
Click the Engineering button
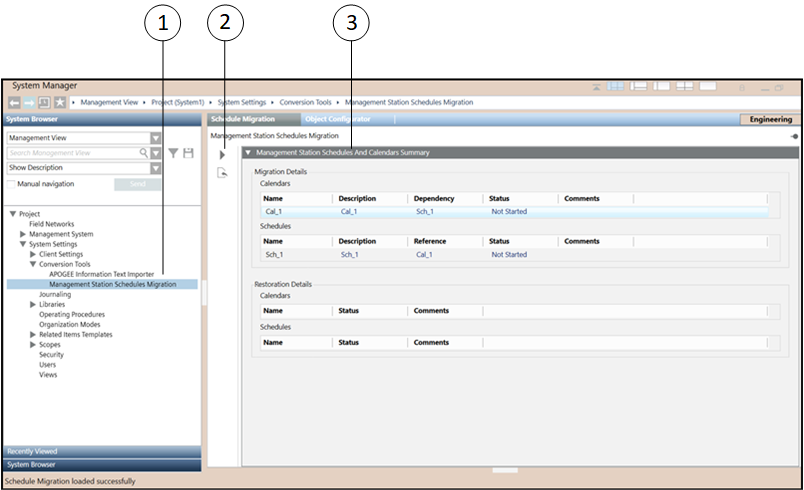pos(770,119)
